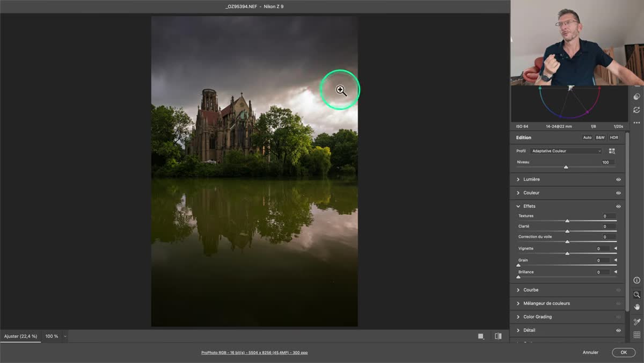Click the Auto adjustment button
644x363 pixels.
click(587, 137)
